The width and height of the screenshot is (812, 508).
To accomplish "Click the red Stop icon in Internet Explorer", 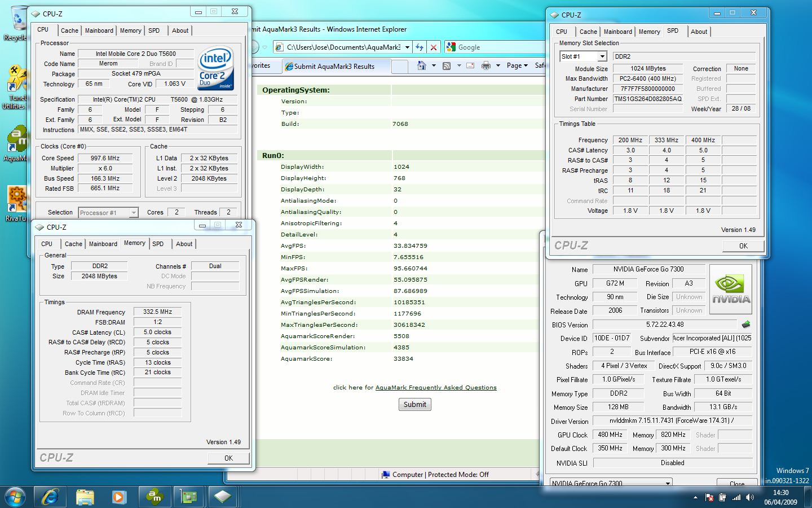I will [433, 47].
